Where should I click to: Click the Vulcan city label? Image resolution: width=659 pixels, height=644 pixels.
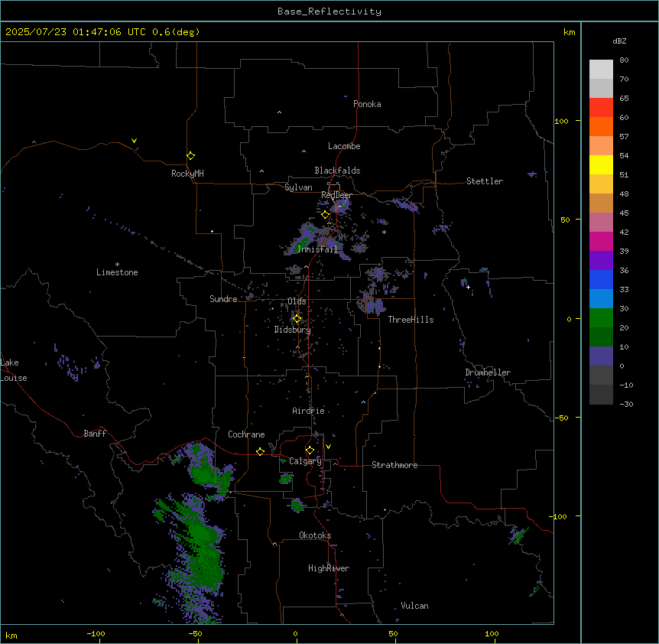pos(415,606)
